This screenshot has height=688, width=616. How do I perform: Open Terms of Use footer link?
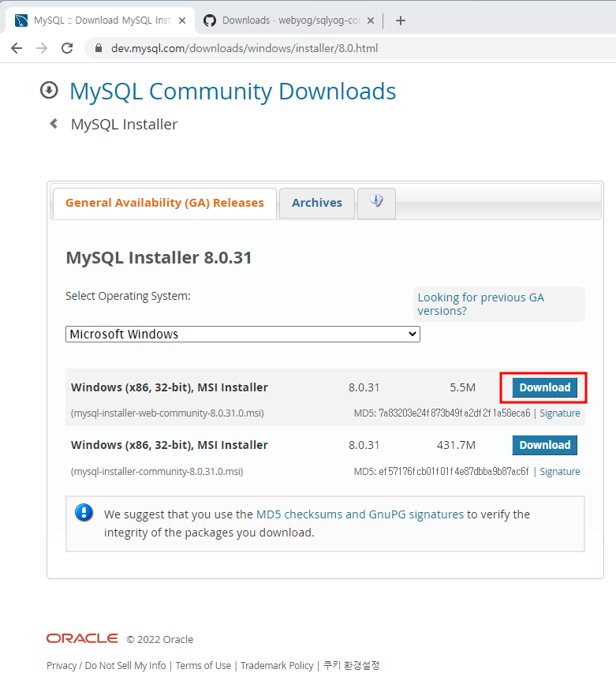pyautogui.click(x=203, y=666)
